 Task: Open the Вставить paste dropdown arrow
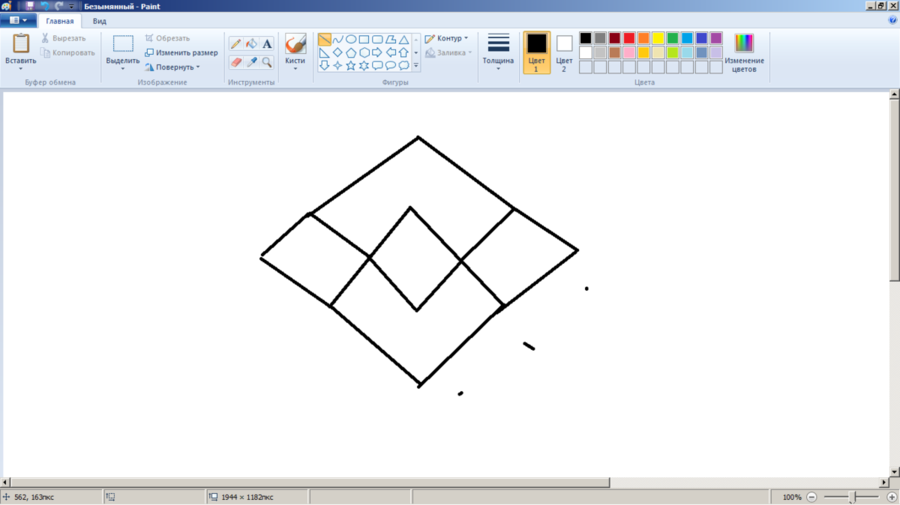21,69
